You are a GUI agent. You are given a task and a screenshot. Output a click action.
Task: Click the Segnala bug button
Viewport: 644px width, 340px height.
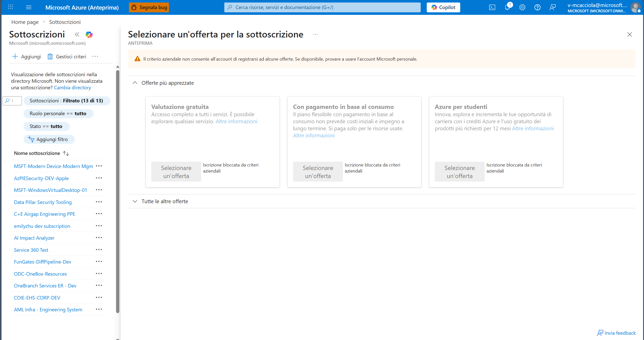(149, 7)
